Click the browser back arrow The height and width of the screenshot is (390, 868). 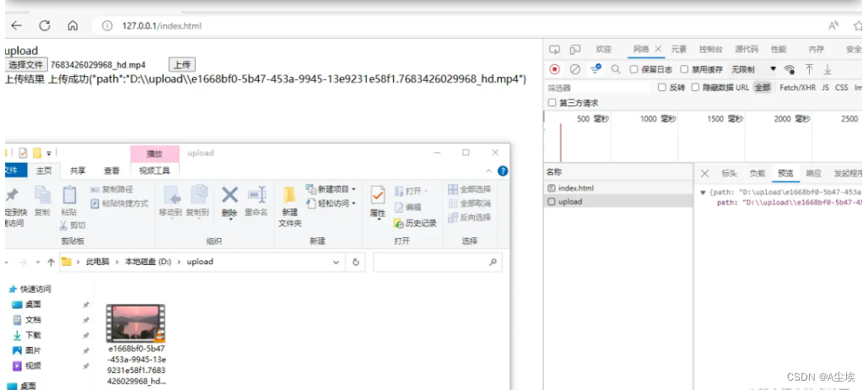17,25
